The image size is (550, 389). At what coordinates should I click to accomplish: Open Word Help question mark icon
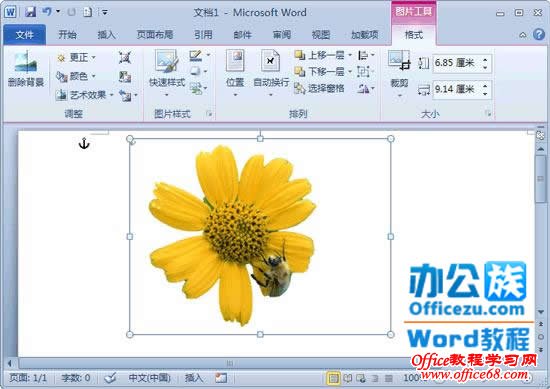(539, 34)
